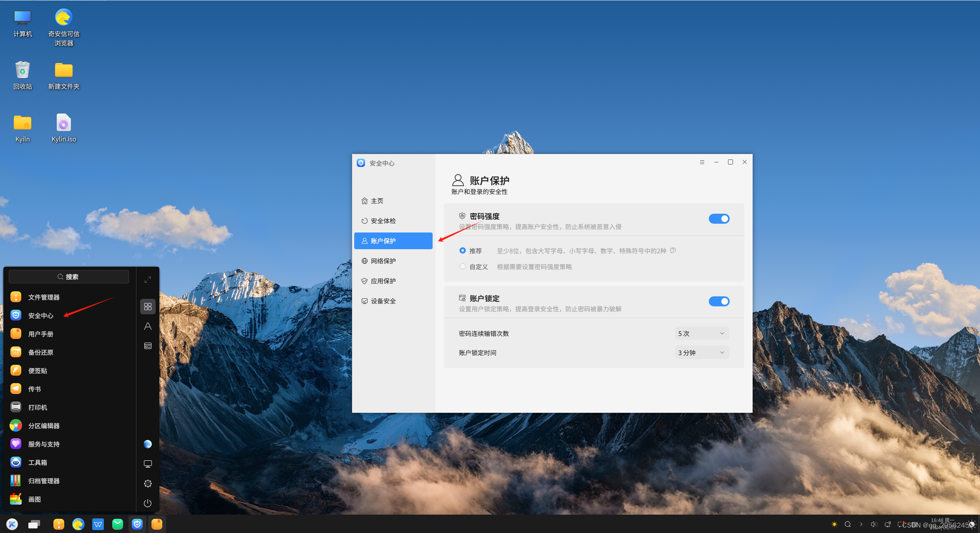This screenshot has width=980, height=533.
Task: Click the help icon beside password recommendation
Action: 673,250
